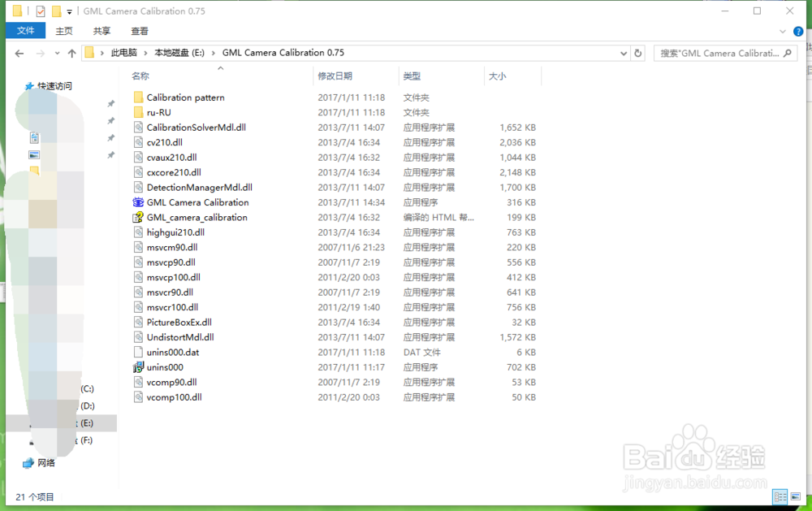Expand breadcrumb arrow after 本地磁盘 (E:)

213,53
